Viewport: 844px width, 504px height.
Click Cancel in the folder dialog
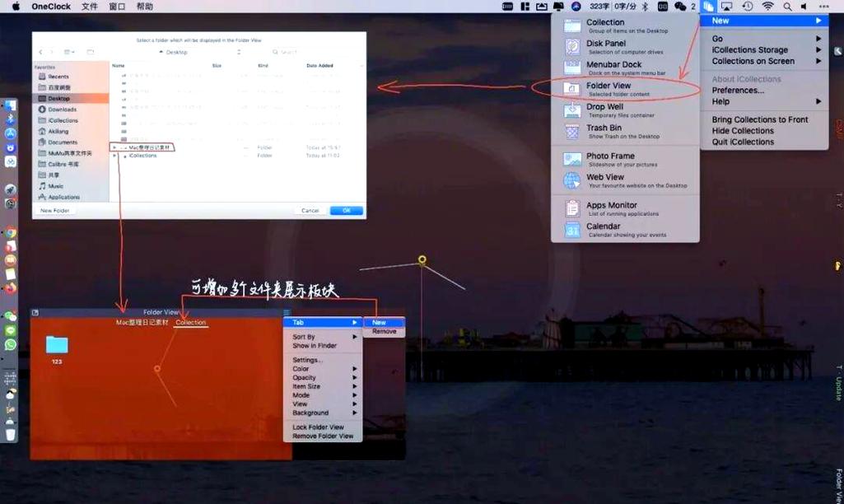coord(310,211)
